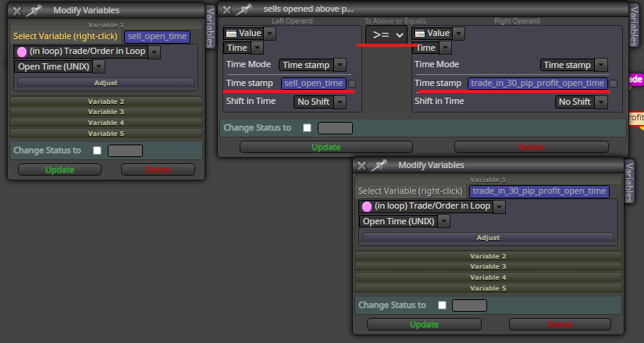This screenshot has height=343, width=644.
Task: Expand Variable 5 in lower-right Modify Variables
Action: click(x=488, y=288)
